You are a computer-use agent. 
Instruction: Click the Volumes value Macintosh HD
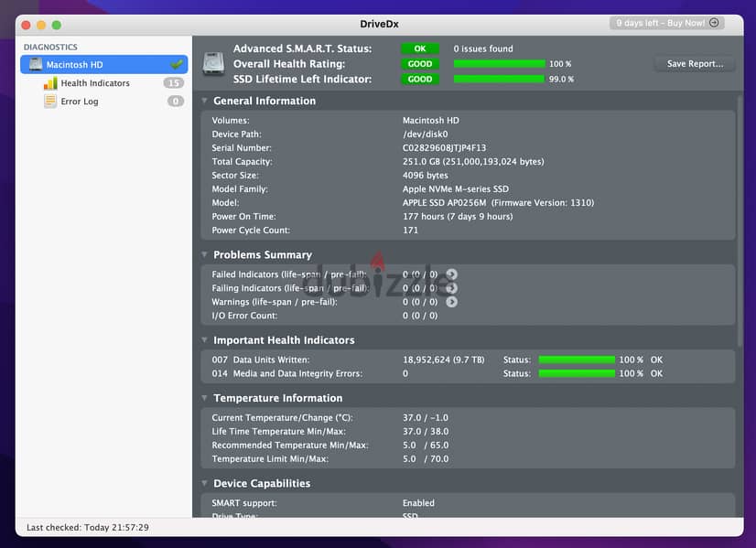[430, 121]
